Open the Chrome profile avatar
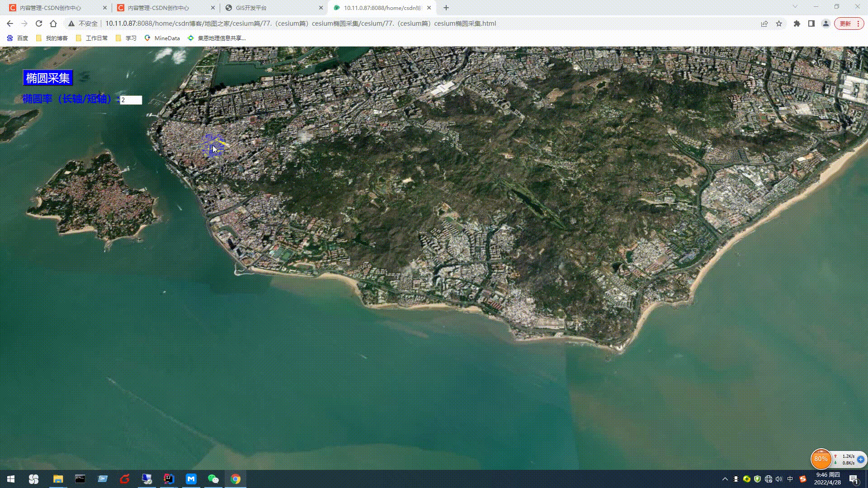The height and width of the screenshot is (488, 868). point(826,23)
